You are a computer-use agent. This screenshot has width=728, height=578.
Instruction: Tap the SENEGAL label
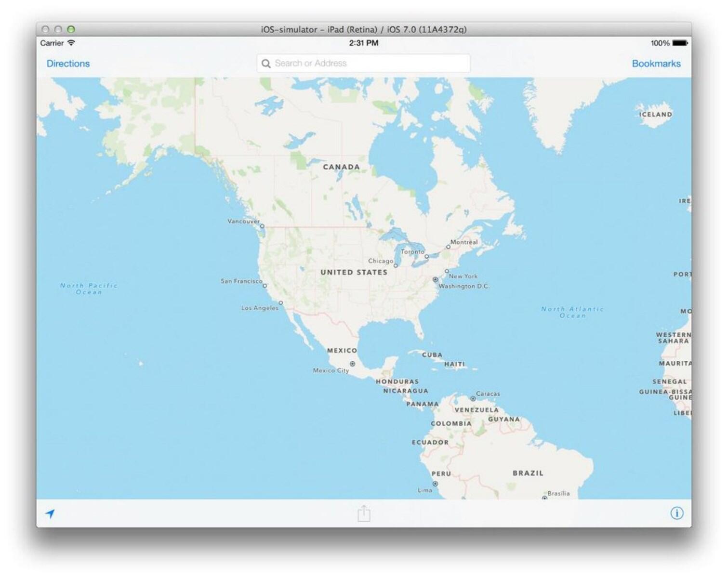(x=670, y=381)
